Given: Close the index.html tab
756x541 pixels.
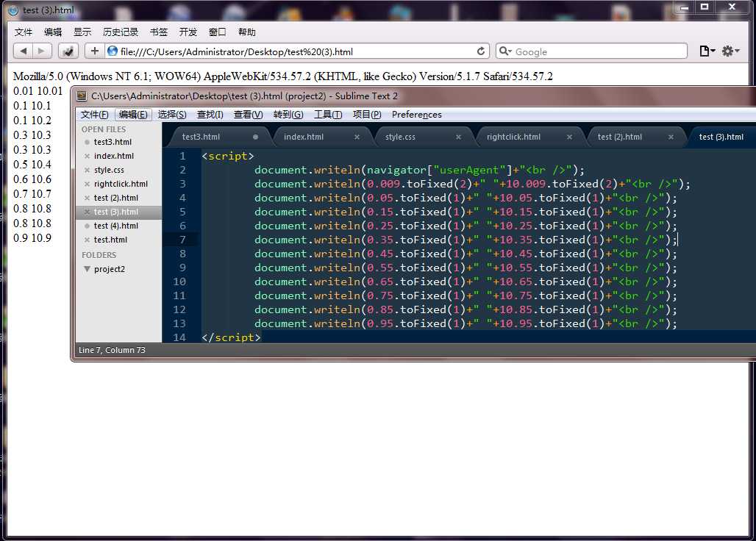Looking at the screenshot, I should tap(357, 137).
